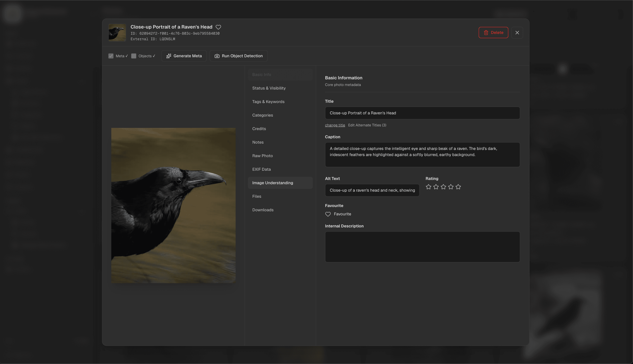Go to Status & Visibility section
Screen dimensions: 633x364
pyautogui.click(x=269, y=88)
